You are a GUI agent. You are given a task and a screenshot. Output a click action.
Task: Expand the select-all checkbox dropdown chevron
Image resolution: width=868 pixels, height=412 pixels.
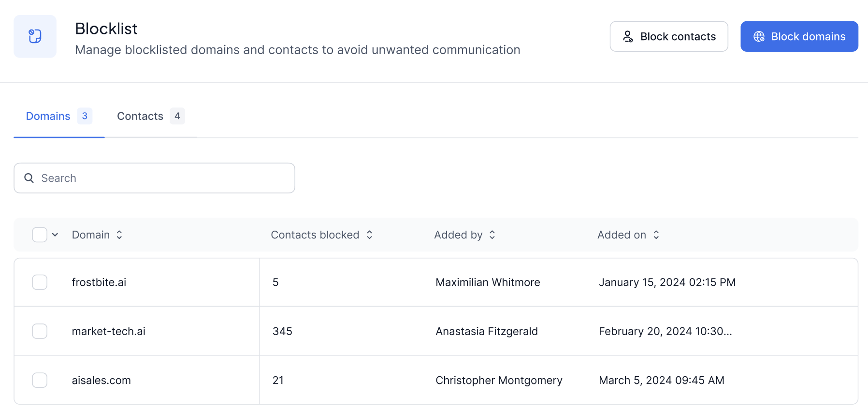click(55, 235)
